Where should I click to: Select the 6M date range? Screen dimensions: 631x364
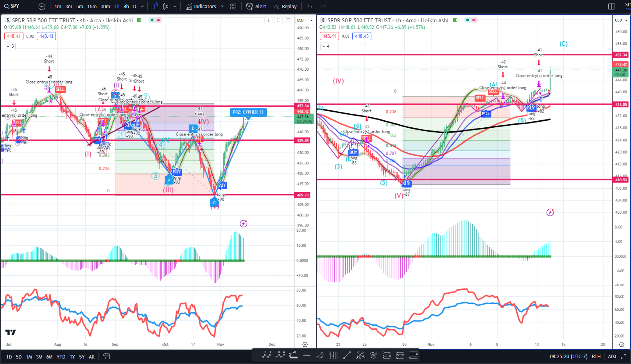click(x=49, y=357)
